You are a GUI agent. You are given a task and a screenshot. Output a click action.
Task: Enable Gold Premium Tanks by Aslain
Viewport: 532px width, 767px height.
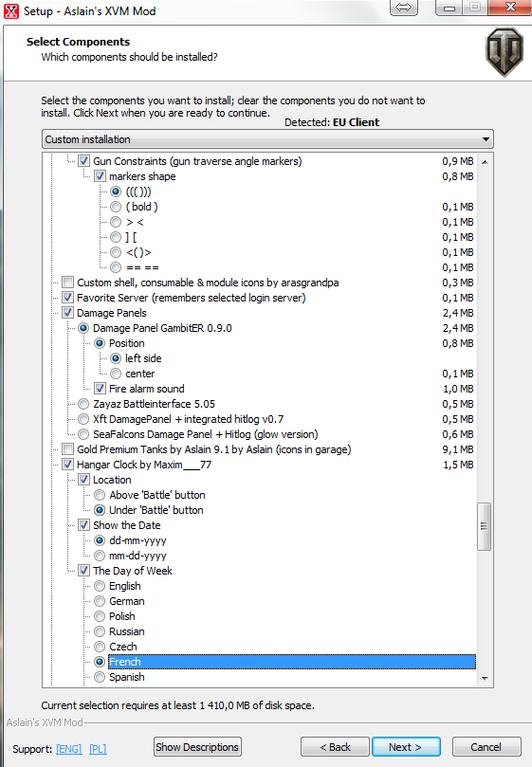(67, 449)
